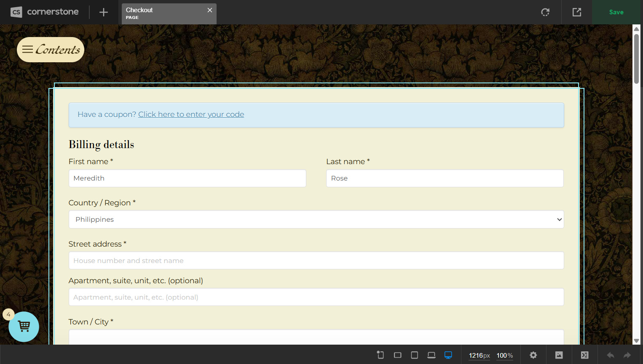643x364 pixels.
Task: Click the refresh preview icon
Action: (x=545, y=12)
